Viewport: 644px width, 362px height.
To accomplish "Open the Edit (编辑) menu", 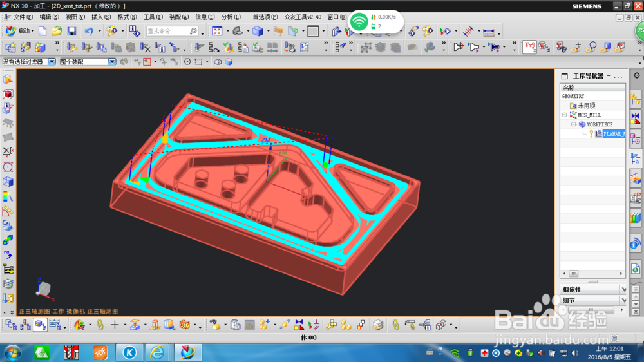I will click(x=50, y=17).
